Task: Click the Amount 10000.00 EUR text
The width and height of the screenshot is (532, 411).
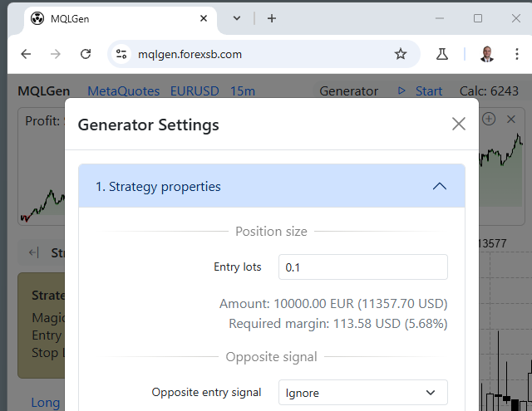Action: point(333,304)
